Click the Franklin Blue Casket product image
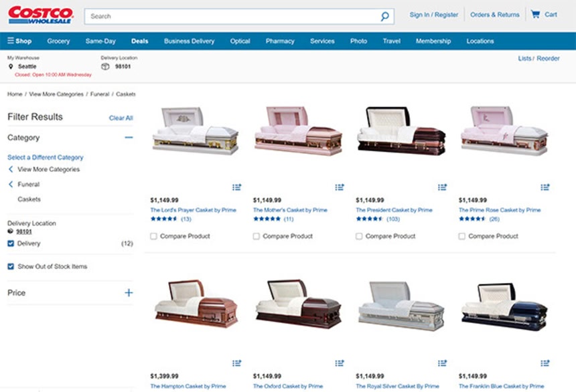The height and width of the screenshot is (392, 576). click(504, 306)
